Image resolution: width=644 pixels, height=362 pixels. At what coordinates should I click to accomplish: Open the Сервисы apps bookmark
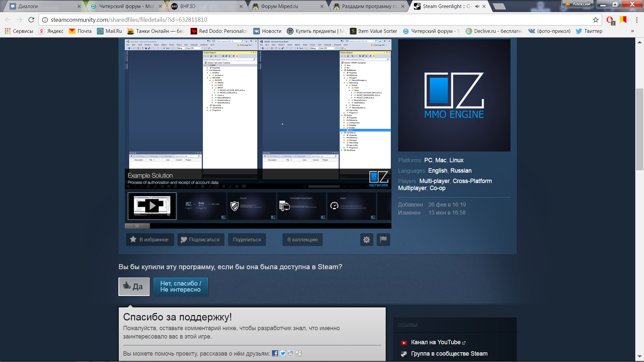[19, 31]
